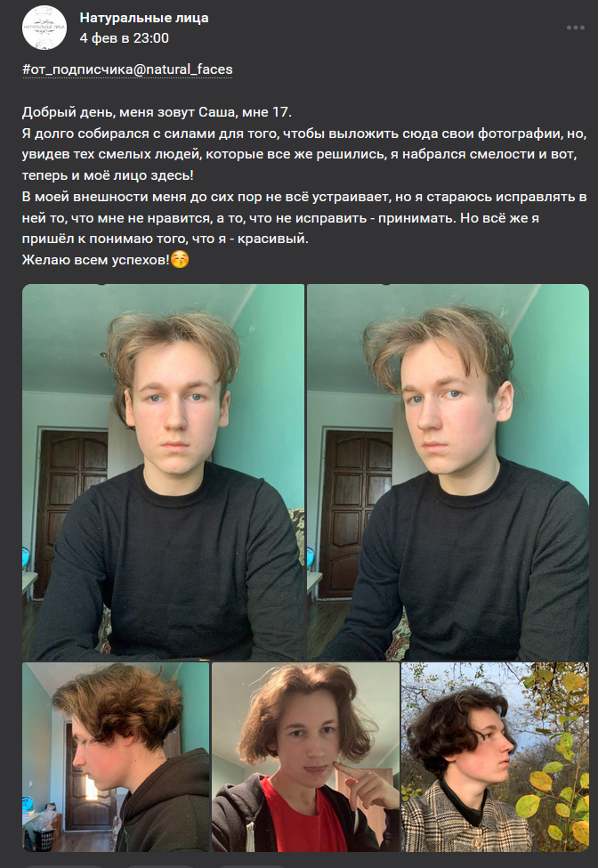View the outdoor photo with plaid coat
598x868 pixels.
pos(495,757)
